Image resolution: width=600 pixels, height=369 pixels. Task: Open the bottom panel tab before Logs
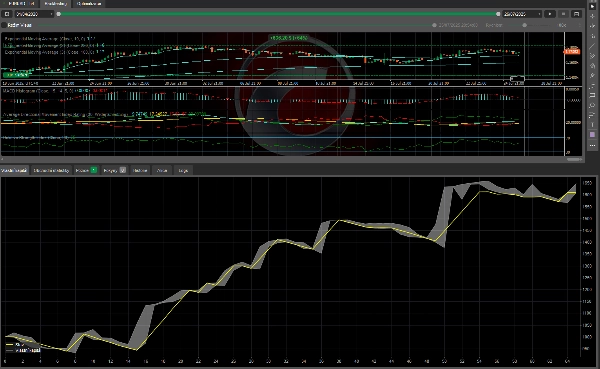pyautogui.click(x=162, y=170)
